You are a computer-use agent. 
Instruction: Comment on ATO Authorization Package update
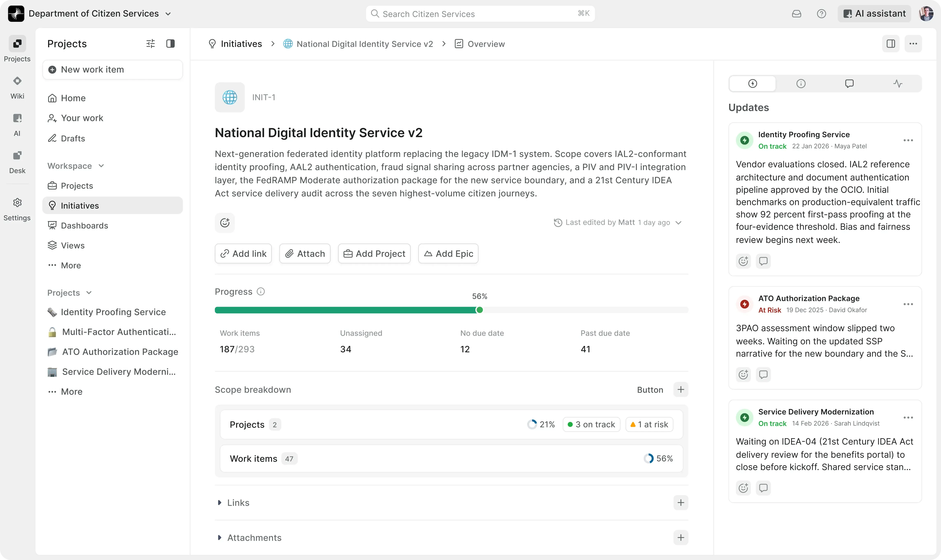coord(763,375)
